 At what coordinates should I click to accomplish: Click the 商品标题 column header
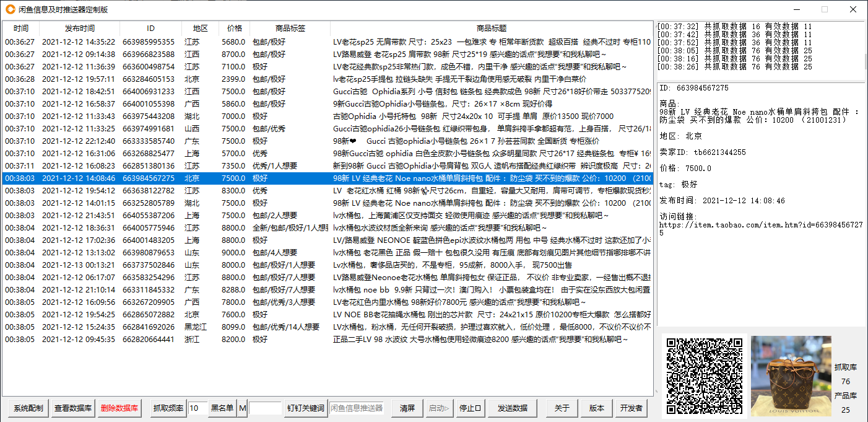pyautogui.click(x=492, y=29)
